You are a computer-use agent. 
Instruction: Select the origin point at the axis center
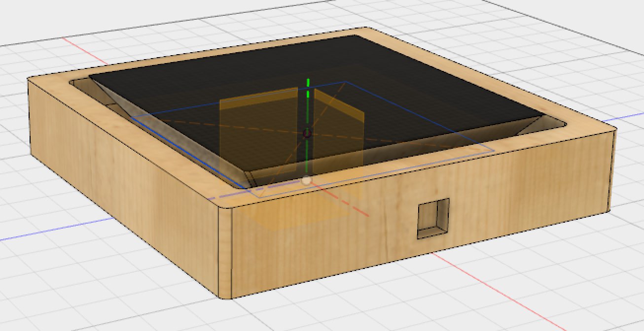pyautogui.click(x=307, y=133)
